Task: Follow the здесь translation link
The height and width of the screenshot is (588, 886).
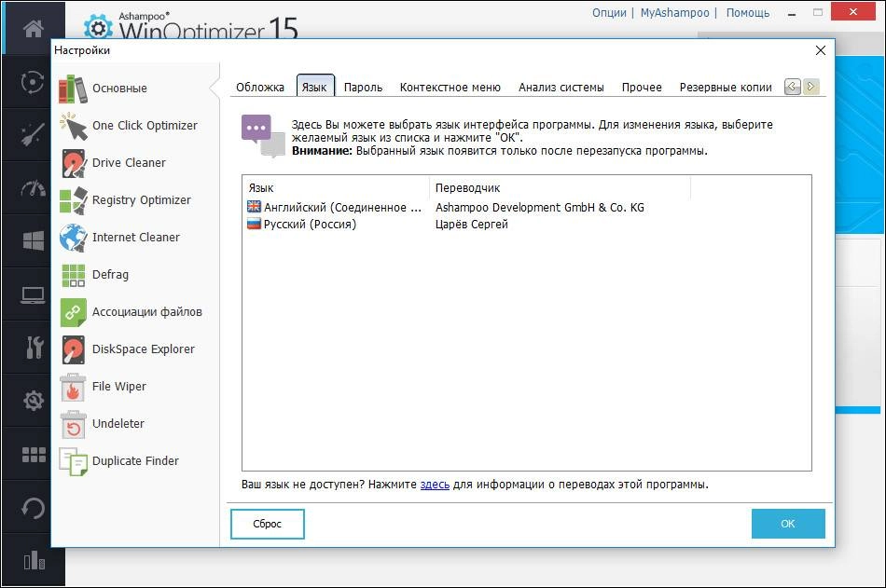Action: click(435, 484)
